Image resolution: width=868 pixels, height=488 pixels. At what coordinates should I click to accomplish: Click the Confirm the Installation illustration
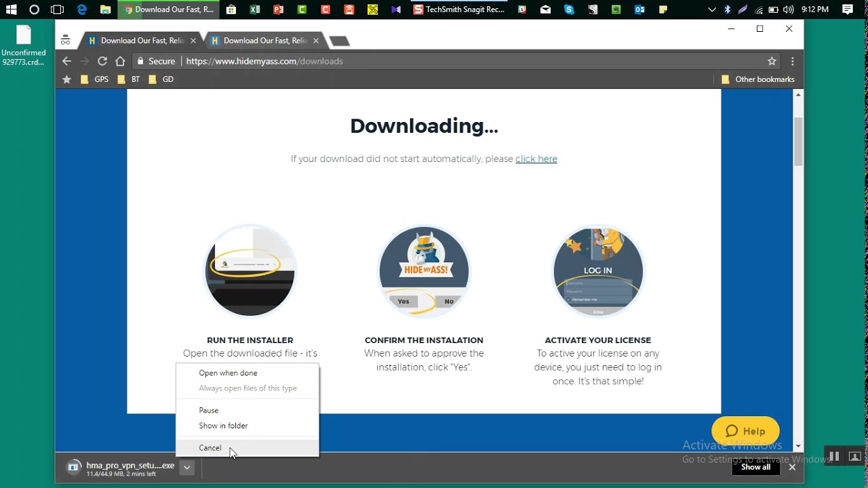tap(424, 270)
